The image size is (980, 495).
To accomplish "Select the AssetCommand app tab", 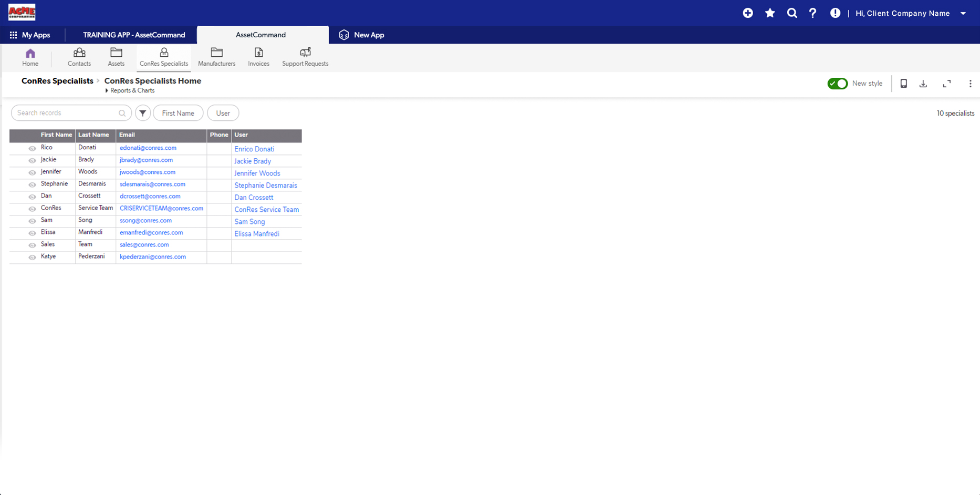I will pos(261,35).
